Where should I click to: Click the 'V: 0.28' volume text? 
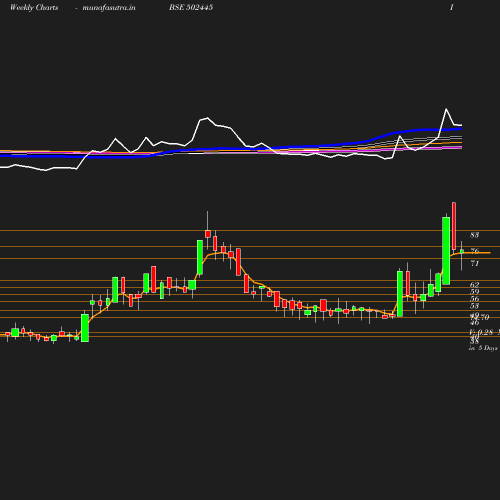[x=481, y=332]
